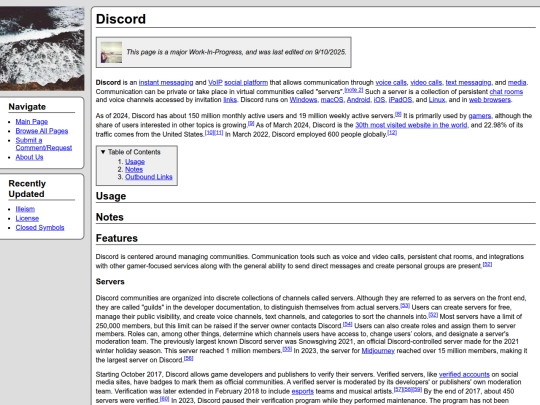Collapse the Table of Contents disclosure triangle
Image resolution: width=540 pixels, height=405 pixels.
103,152
